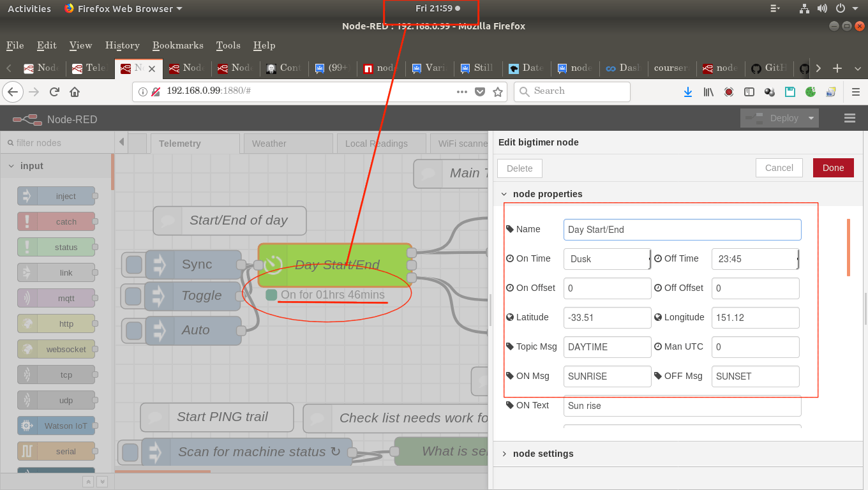
Task: Click the Firefox home icon
Action: click(x=75, y=92)
